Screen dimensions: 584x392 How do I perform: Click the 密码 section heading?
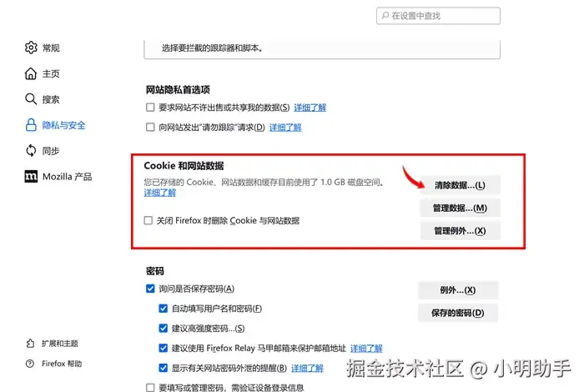[155, 270]
